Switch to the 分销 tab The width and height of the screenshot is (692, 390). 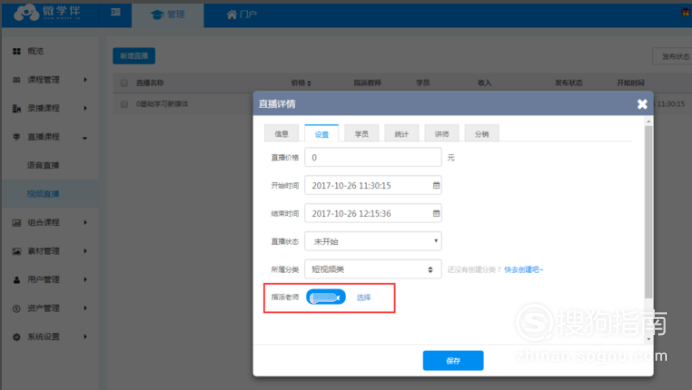(x=482, y=134)
